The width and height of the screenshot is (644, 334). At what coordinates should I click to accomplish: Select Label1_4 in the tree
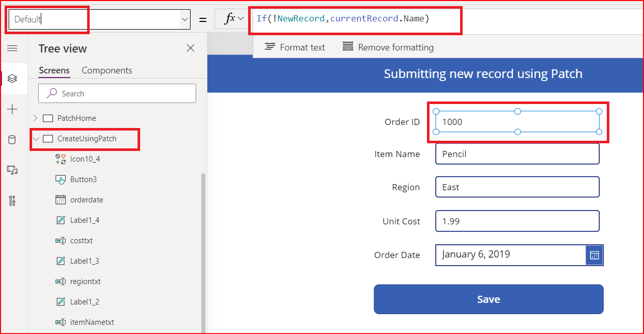click(x=85, y=220)
